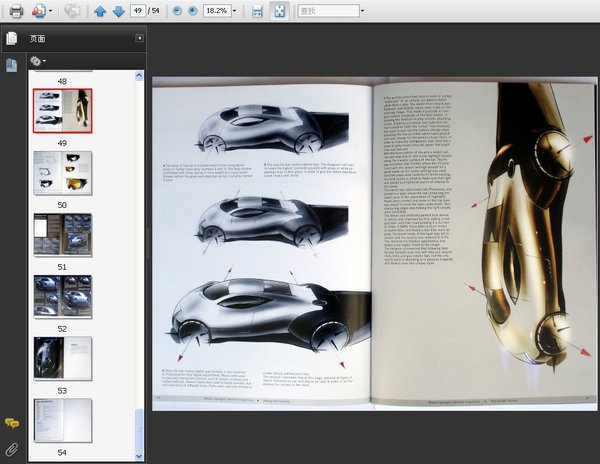The width and height of the screenshot is (600, 464).
Task: Go to previous page with up arrow
Action: (100, 11)
